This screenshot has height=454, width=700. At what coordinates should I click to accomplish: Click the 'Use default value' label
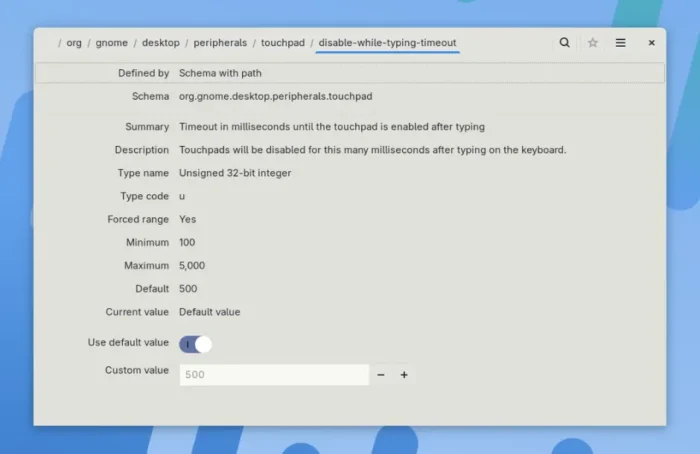pos(128,342)
